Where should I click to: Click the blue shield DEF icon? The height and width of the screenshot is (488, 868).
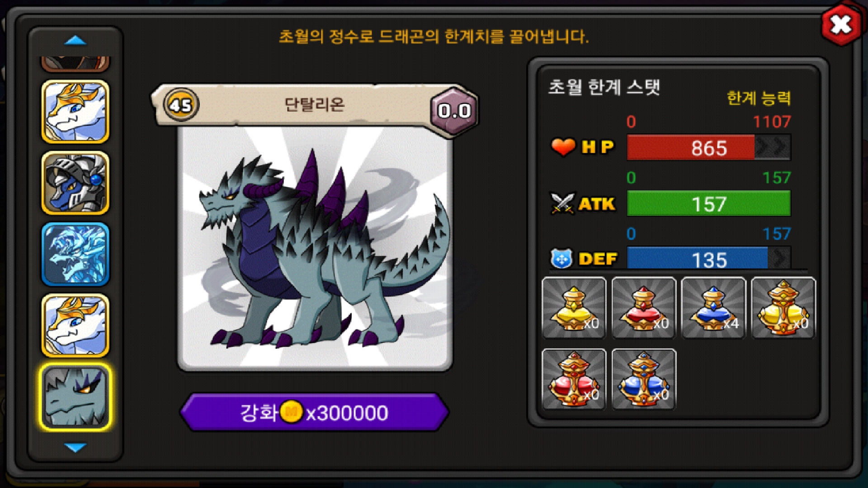[561, 259]
